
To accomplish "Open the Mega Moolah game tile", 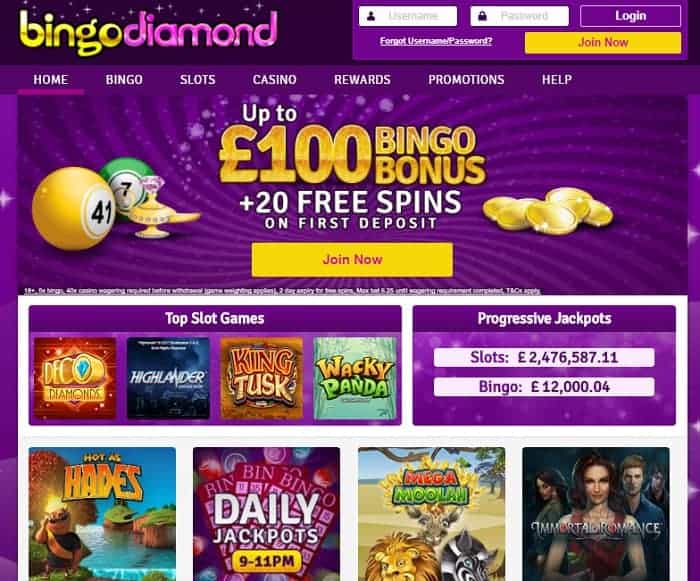I will click(431, 514).
